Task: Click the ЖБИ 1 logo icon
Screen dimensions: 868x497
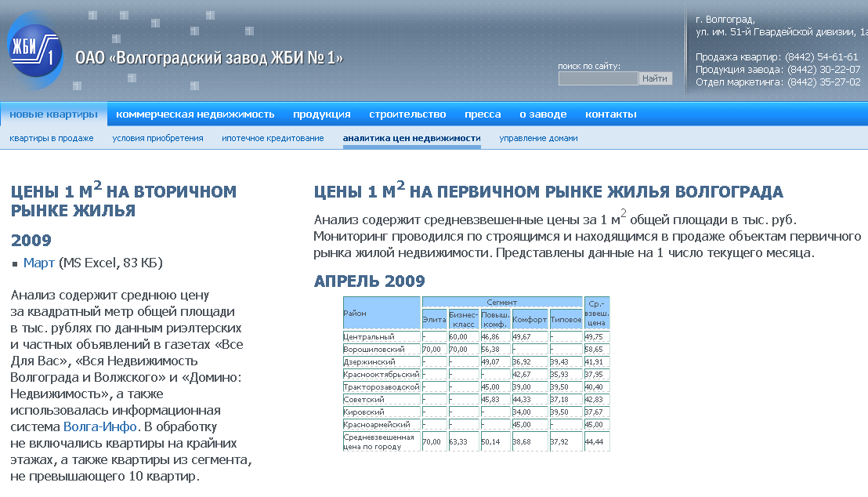Action: pyautogui.click(x=36, y=51)
